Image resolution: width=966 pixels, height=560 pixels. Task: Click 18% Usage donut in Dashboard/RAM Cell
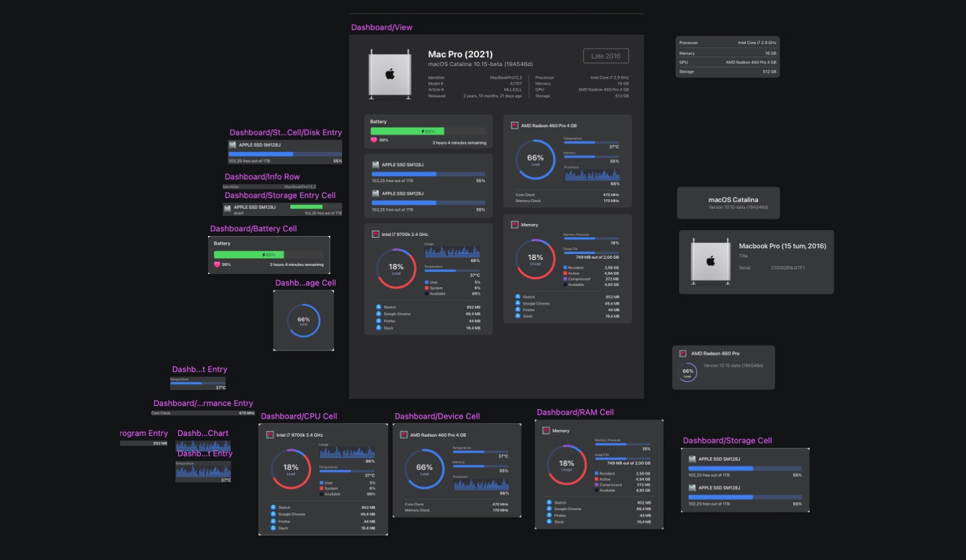566,465
